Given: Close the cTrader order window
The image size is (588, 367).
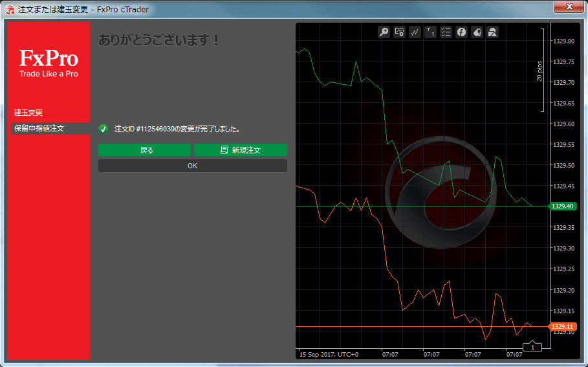Looking at the screenshot, I should [569, 6].
